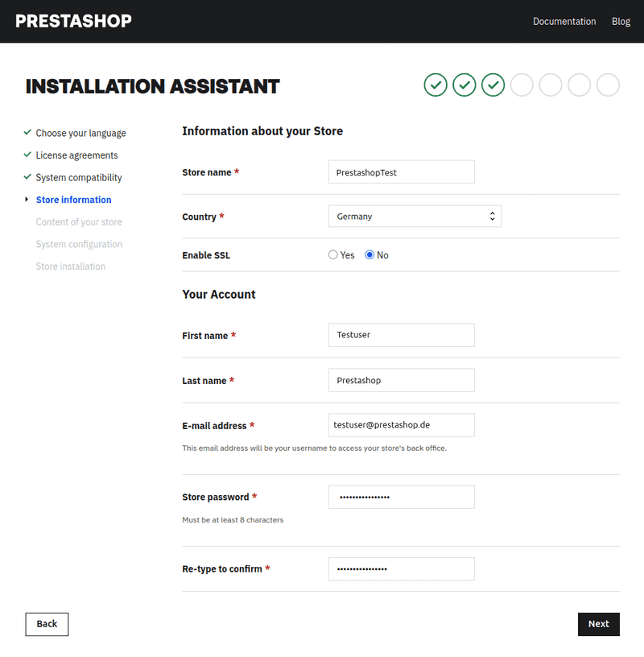This screenshot has height=657, width=644.
Task: Click the first completed step circle
Action: [436, 85]
